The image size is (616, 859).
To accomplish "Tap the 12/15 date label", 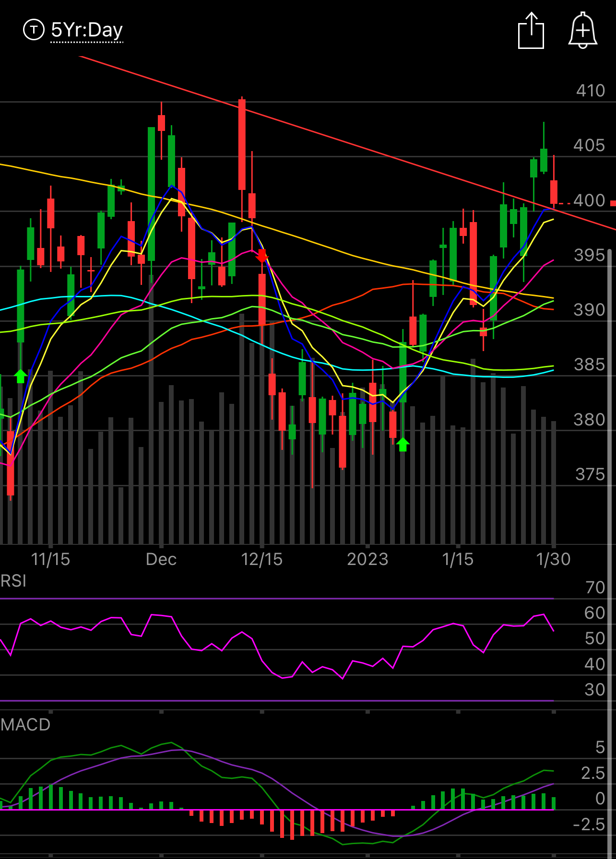I will 262,559.
